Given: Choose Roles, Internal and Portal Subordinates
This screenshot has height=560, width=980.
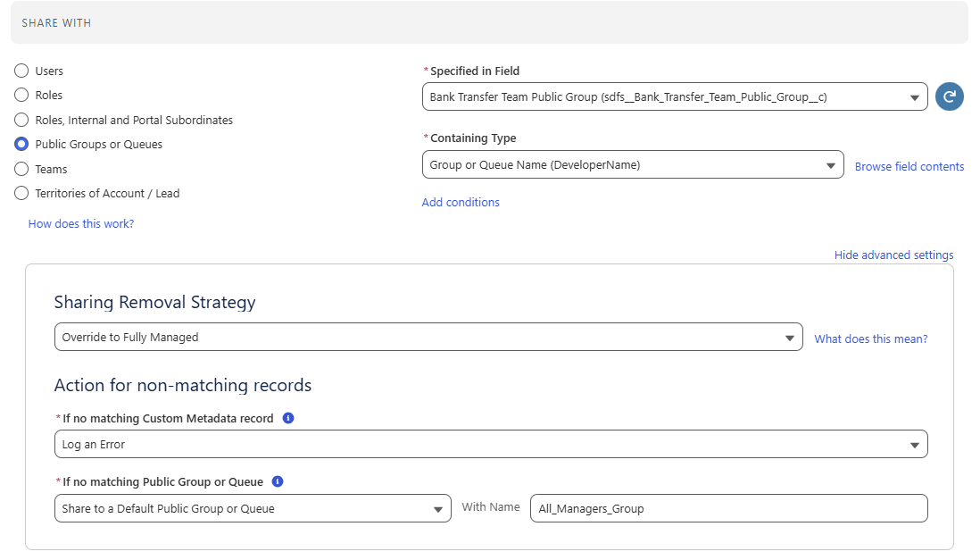Looking at the screenshot, I should [x=21, y=120].
